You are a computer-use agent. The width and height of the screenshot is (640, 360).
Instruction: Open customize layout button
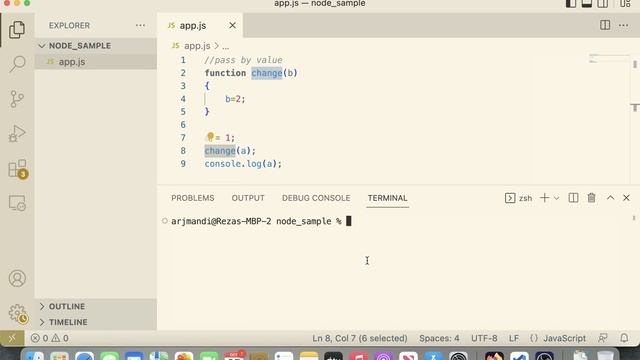coord(625,4)
